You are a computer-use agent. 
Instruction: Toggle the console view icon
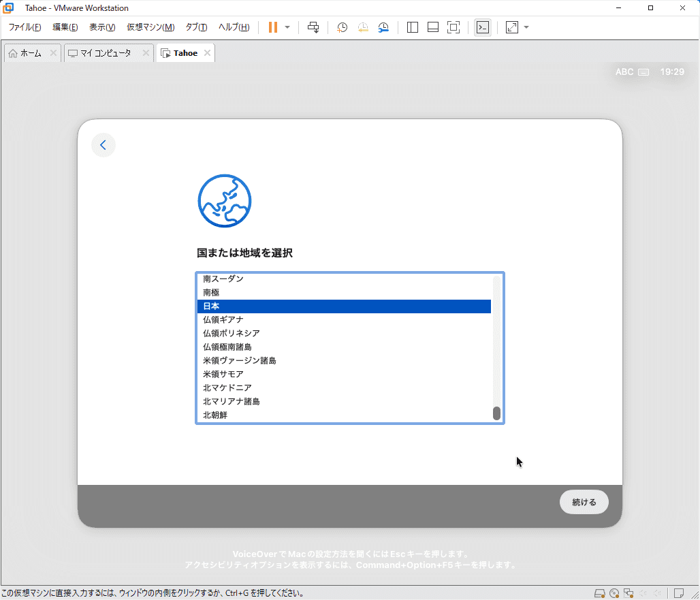point(482,27)
